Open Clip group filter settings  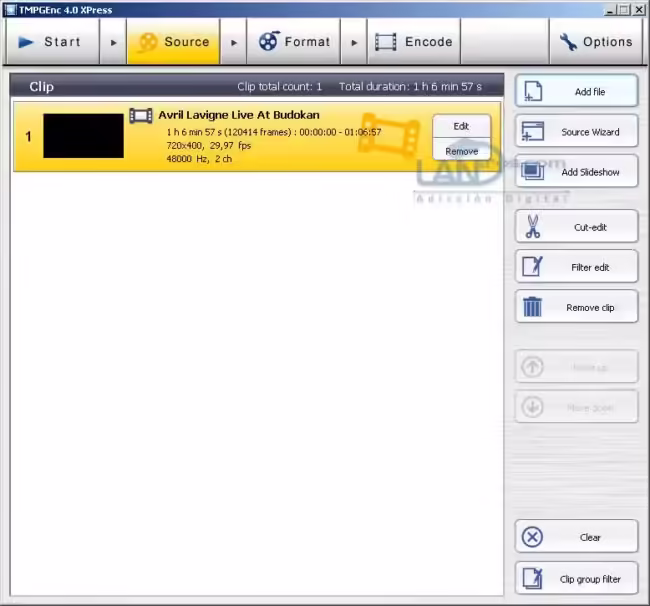point(577,578)
